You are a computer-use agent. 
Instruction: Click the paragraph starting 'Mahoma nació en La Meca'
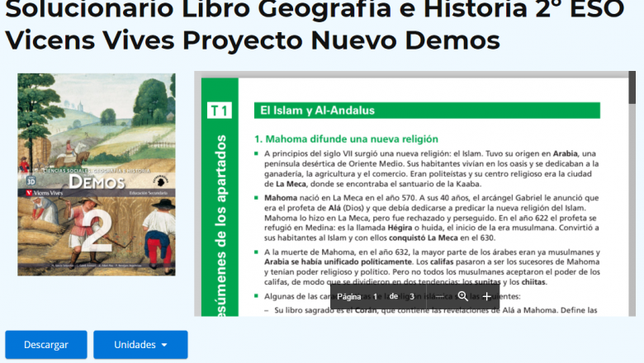point(431,218)
